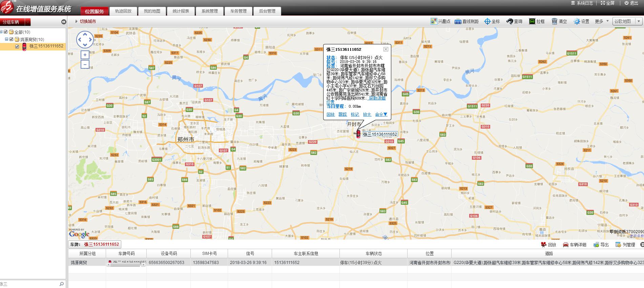Toggle the 鸿源商贸(10) group checkbox
Image resolution: width=644 pixels, height=288 pixels.
point(11,39)
